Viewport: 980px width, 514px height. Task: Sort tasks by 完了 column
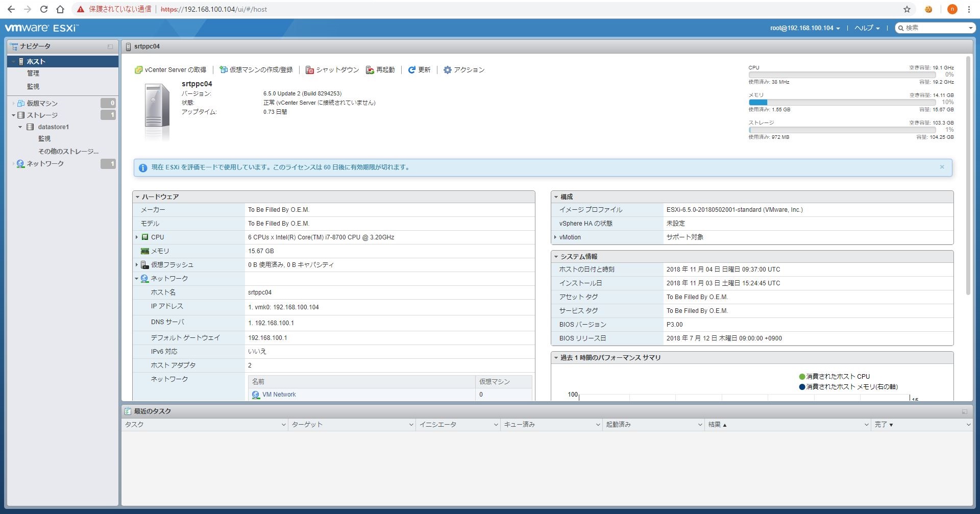[x=922, y=425]
